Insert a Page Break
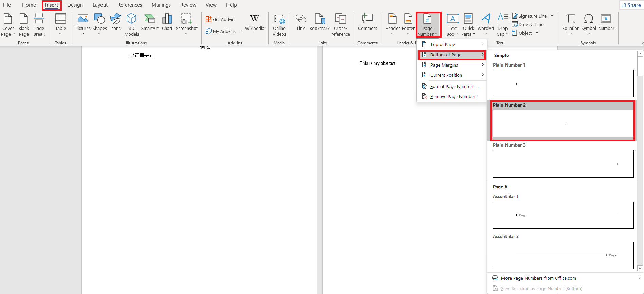 pyautogui.click(x=39, y=24)
